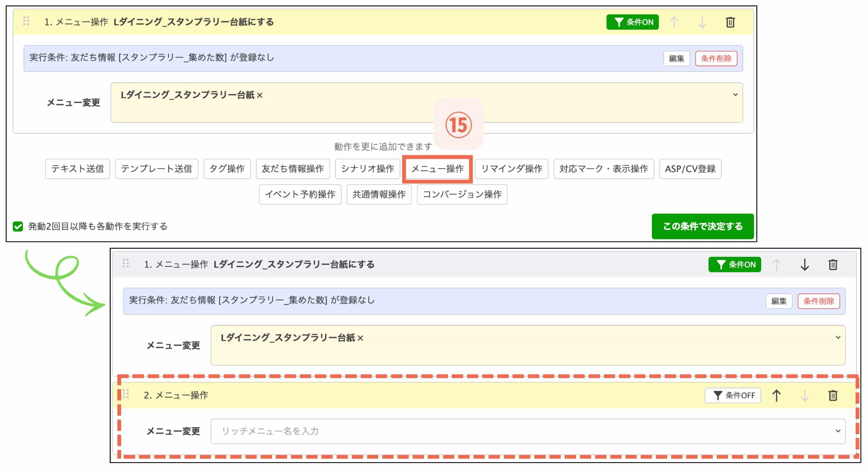
Task: Move action 2 up using the up arrow
Action: coord(777,395)
